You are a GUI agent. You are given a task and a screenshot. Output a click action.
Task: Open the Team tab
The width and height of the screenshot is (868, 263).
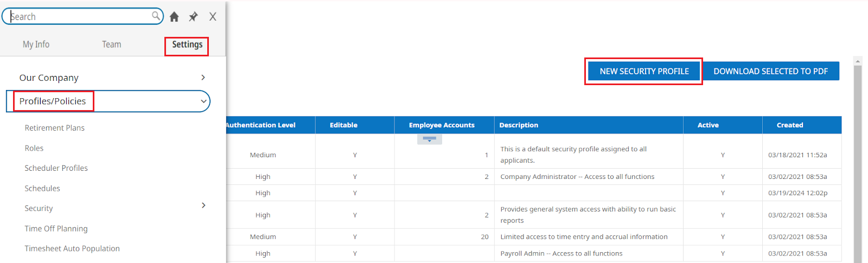click(x=112, y=44)
